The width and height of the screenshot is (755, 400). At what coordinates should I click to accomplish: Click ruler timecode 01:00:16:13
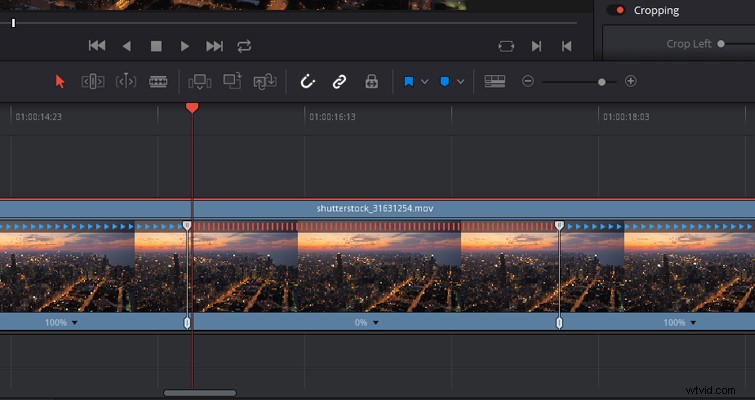[x=332, y=117]
